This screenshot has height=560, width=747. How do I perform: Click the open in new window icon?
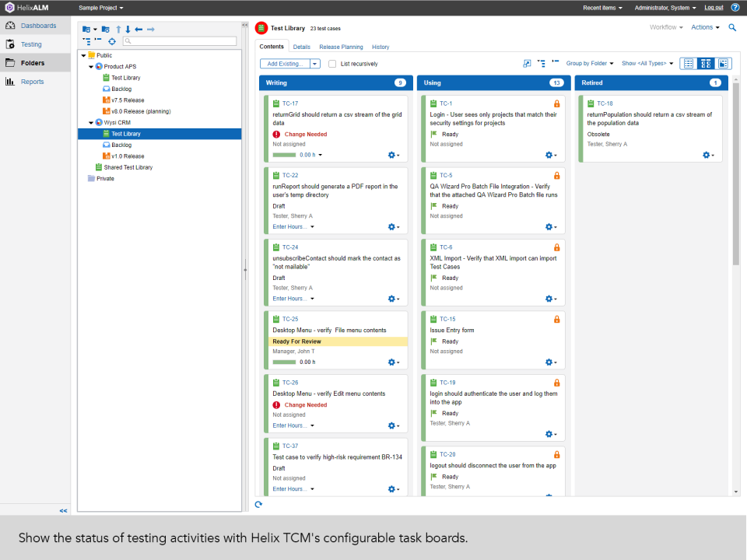tap(527, 63)
